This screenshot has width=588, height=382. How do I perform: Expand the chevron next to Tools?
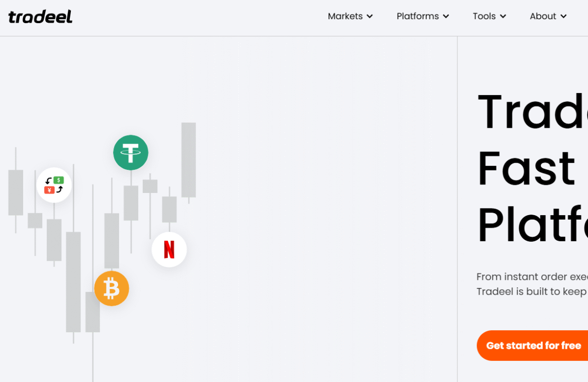pyautogui.click(x=503, y=17)
